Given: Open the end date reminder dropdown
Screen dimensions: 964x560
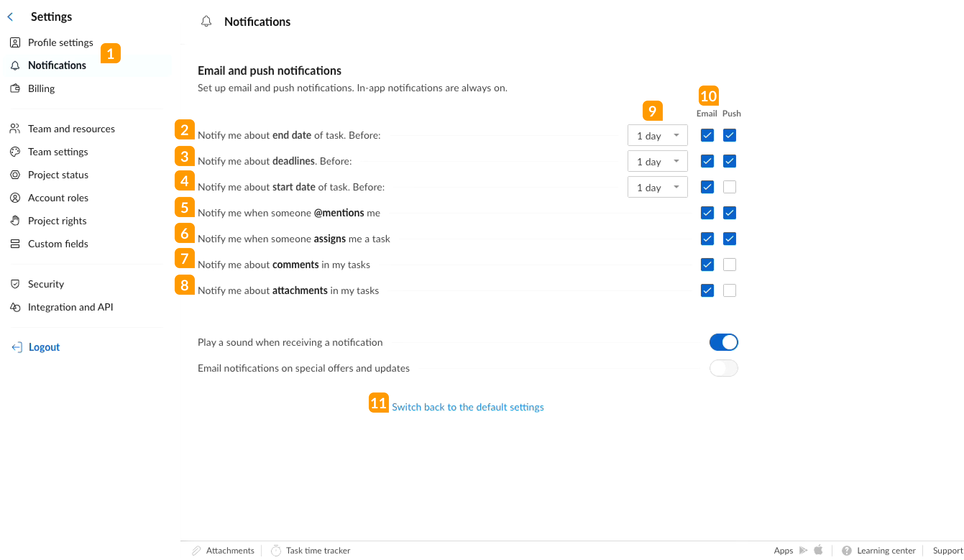Looking at the screenshot, I should coord(657,135).
